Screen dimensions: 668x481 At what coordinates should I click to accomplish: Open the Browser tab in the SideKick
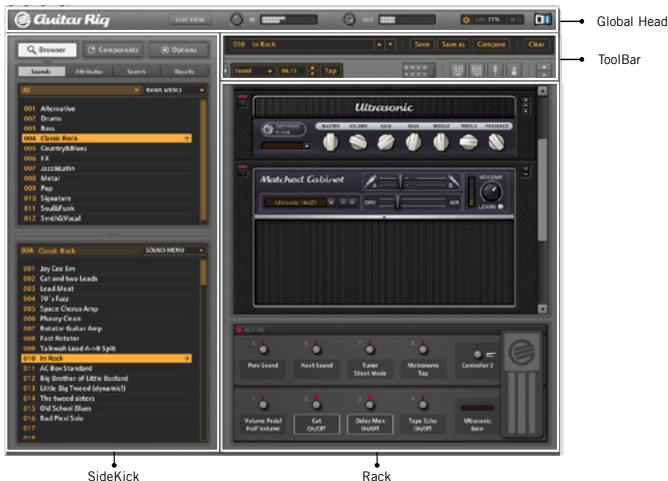[x=47, y=50]
